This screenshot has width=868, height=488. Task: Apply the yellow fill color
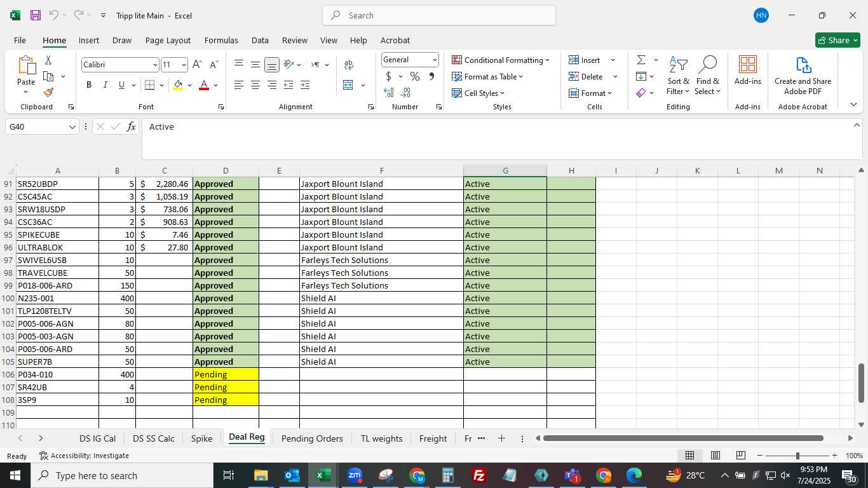pos(178,85)
